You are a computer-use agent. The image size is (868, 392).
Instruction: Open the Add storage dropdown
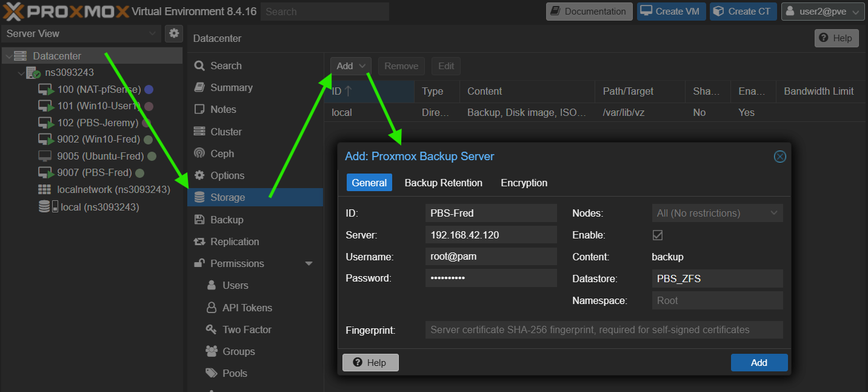click(351, 66)
